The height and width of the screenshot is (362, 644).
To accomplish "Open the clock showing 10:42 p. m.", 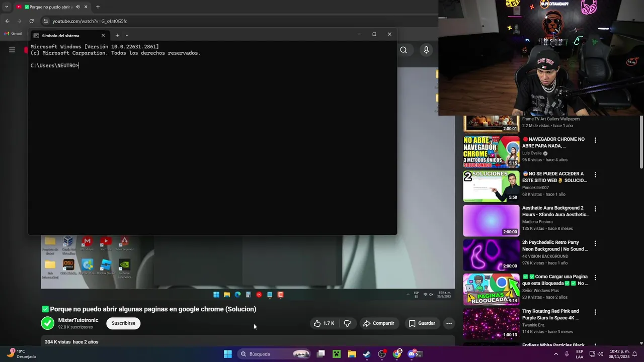I will [619, 354].
